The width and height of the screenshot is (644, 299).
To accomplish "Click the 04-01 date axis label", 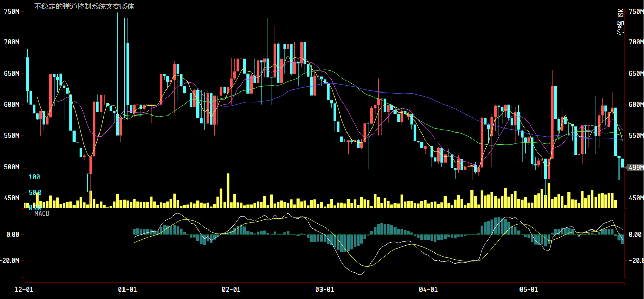I will [428, 289].
